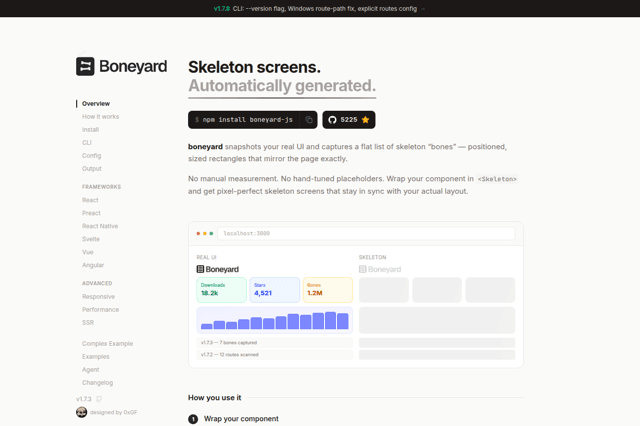Click the yellow star icon
Image resolution: width=640 pixels, height=426 pixels.
point(365,120)
